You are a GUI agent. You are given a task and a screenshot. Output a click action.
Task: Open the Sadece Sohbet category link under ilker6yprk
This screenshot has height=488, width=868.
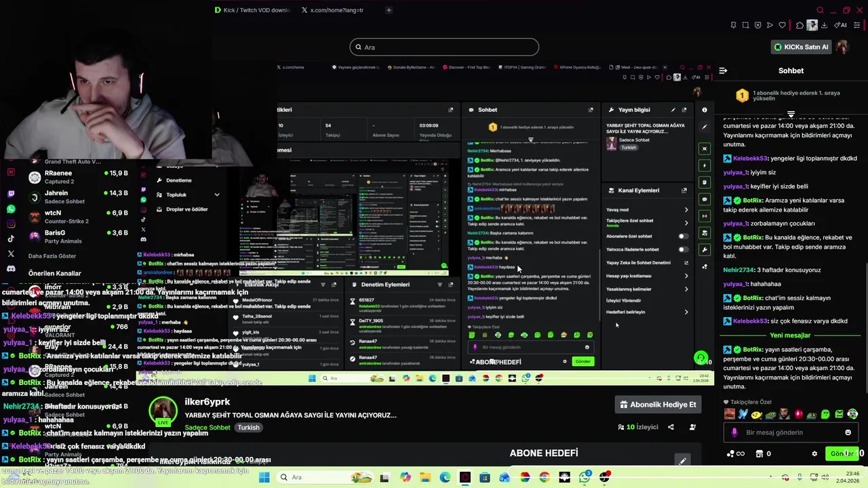[x=208, y=428]
